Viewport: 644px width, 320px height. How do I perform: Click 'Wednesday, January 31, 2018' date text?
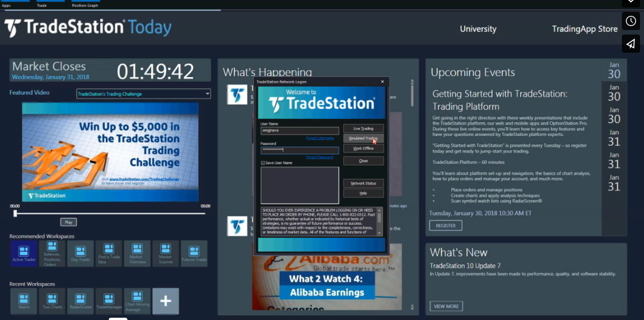[x=50, y=77]
